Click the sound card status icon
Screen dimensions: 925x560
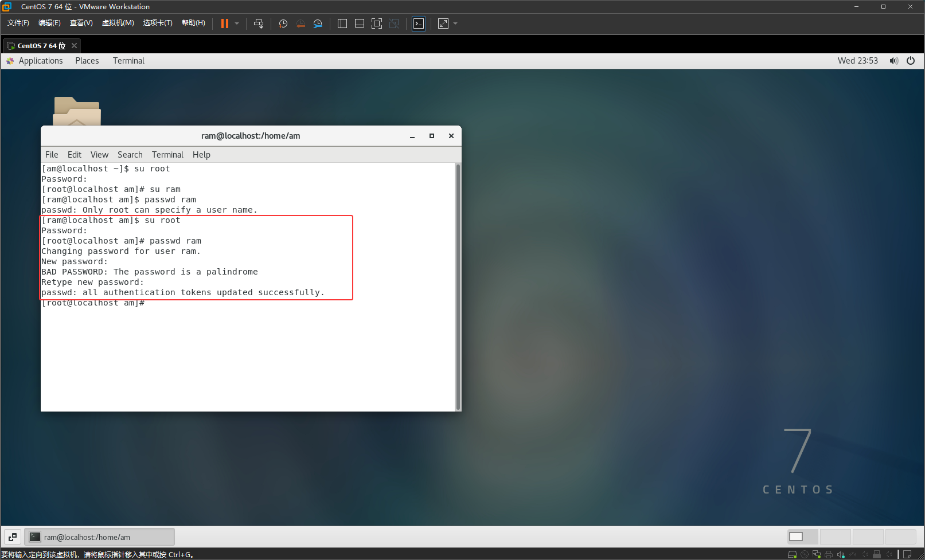click(841, 554)
